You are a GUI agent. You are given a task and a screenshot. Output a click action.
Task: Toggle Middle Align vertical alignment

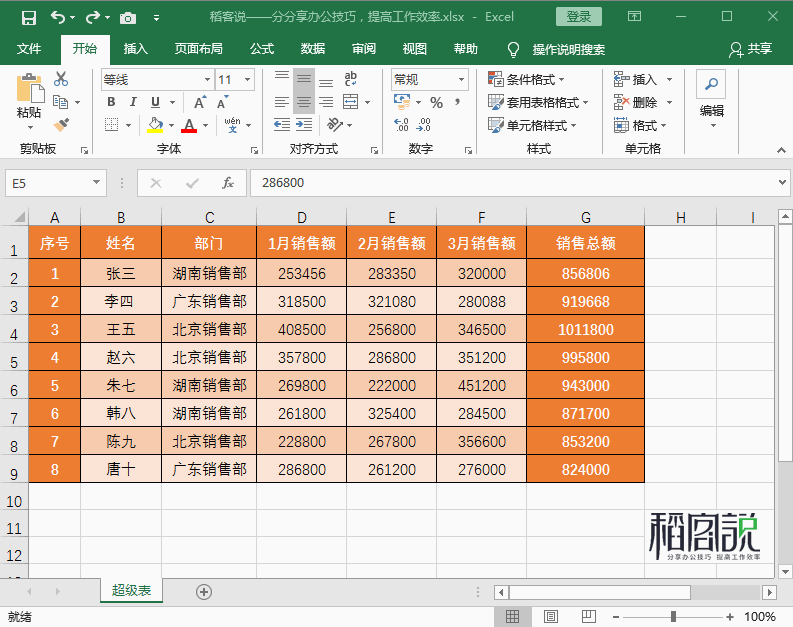tap(304, 78)
